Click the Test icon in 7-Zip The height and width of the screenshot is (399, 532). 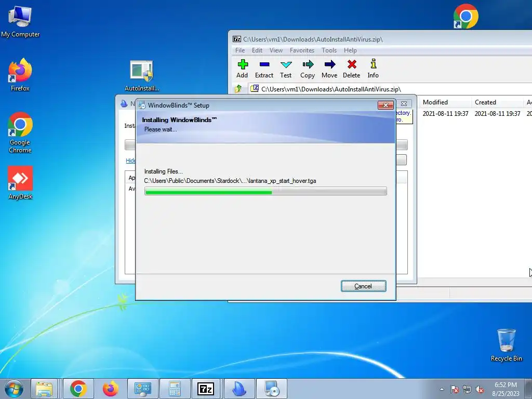pos(286,69)
